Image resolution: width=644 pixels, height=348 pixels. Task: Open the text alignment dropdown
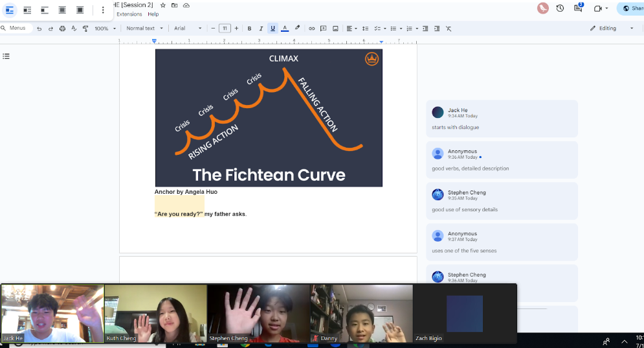pyautogui.click(x=351, y=29)
